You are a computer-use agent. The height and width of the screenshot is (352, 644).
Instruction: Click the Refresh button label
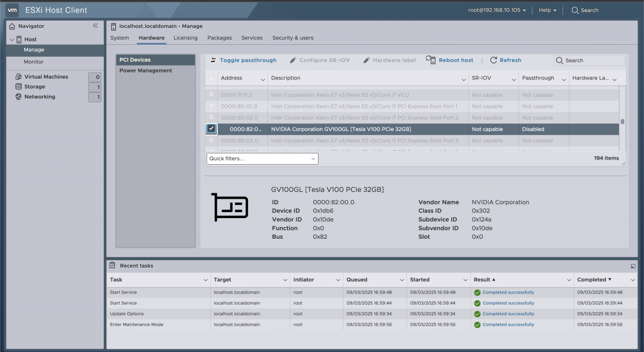(x=510, y=60)
